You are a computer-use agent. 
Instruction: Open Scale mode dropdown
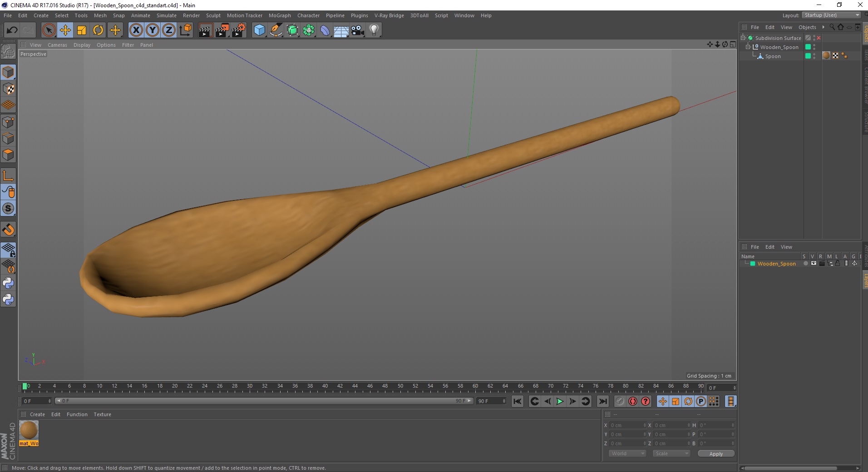point(671,453)
